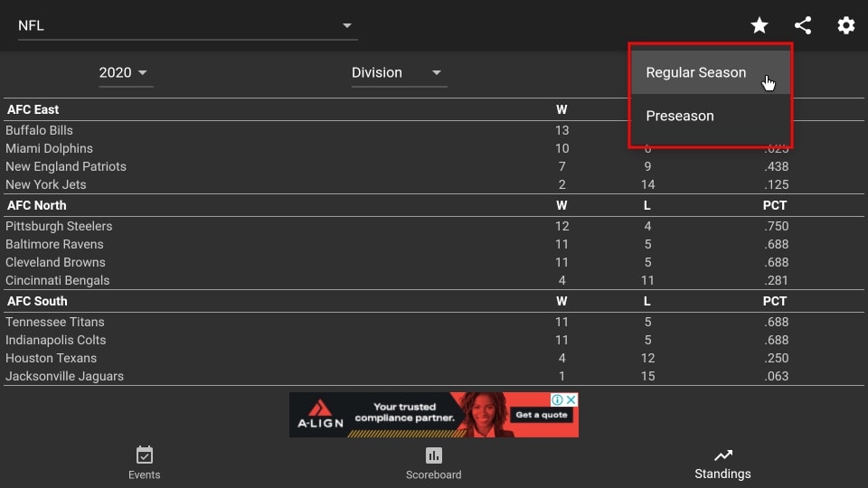868x488 pixels.
Task: Open settings with the gear icon
Action: pyautogui.click(x=846, y=25)
